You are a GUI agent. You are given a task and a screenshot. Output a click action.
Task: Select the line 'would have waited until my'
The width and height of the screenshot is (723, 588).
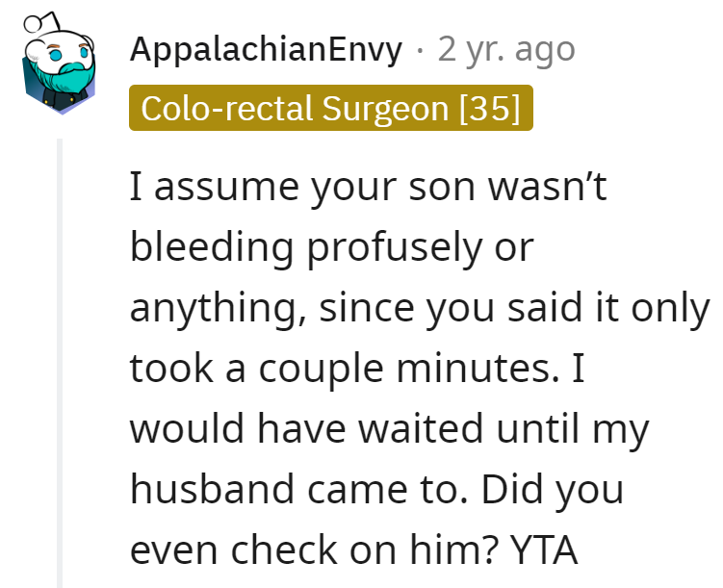(x=390, y=429)
